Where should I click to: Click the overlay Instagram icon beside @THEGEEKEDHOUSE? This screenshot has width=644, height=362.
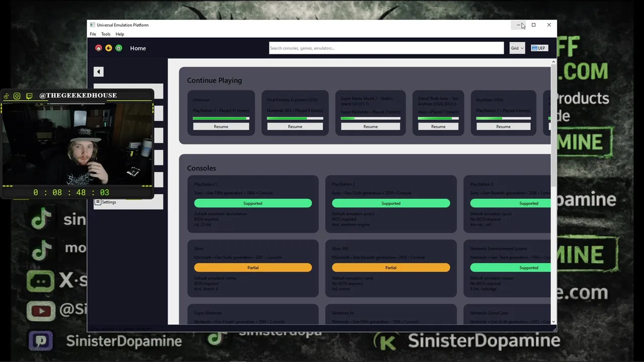[17, 96]
